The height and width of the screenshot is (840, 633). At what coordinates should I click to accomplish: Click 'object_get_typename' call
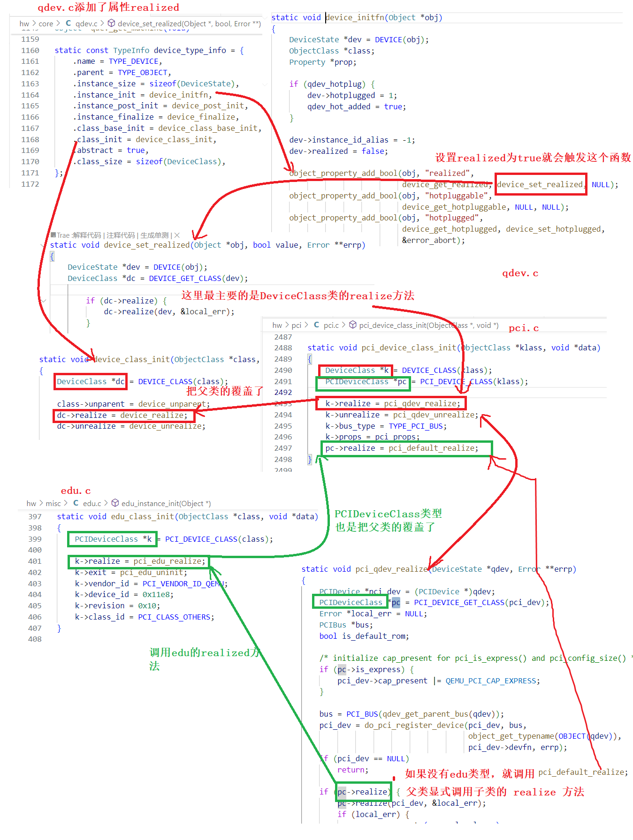pos(511,736)
